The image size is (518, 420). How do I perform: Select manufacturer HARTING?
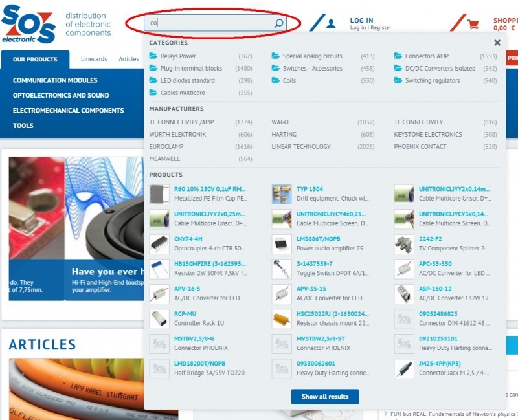(x=284, y=135)
